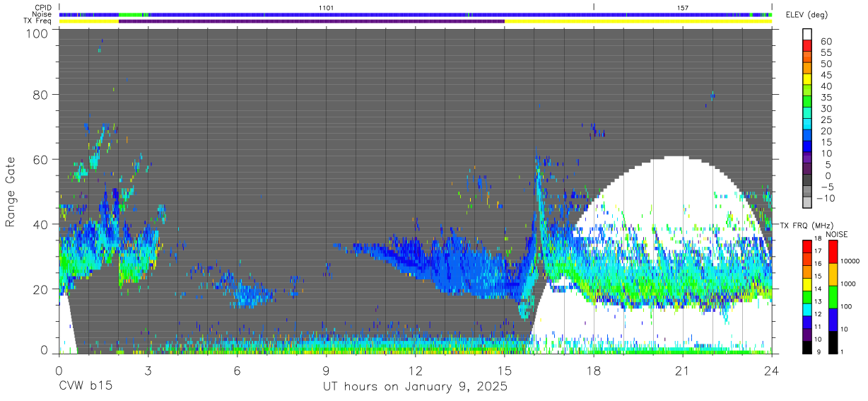Image resolution: width=868 pixels, height=401 pixels.
Task: Click NOISE colorbar label 1000
Action: coord(849,284)
